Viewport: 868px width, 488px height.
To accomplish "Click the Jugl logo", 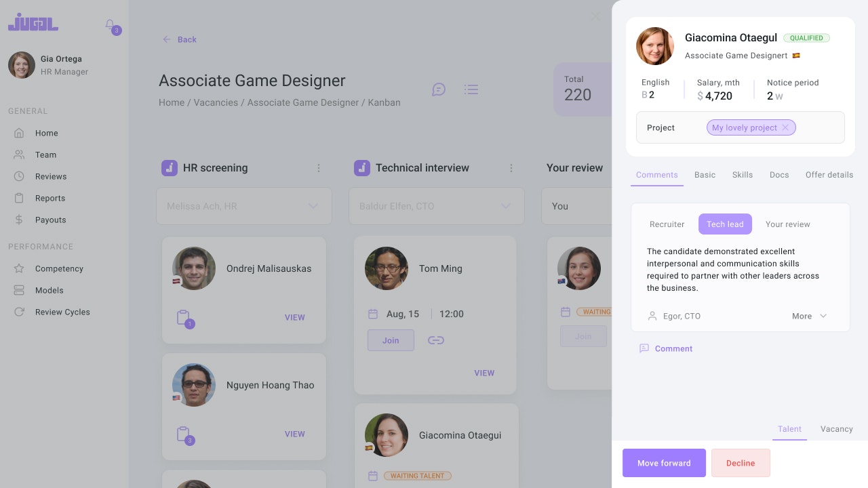I will click(x=33, y=22).
